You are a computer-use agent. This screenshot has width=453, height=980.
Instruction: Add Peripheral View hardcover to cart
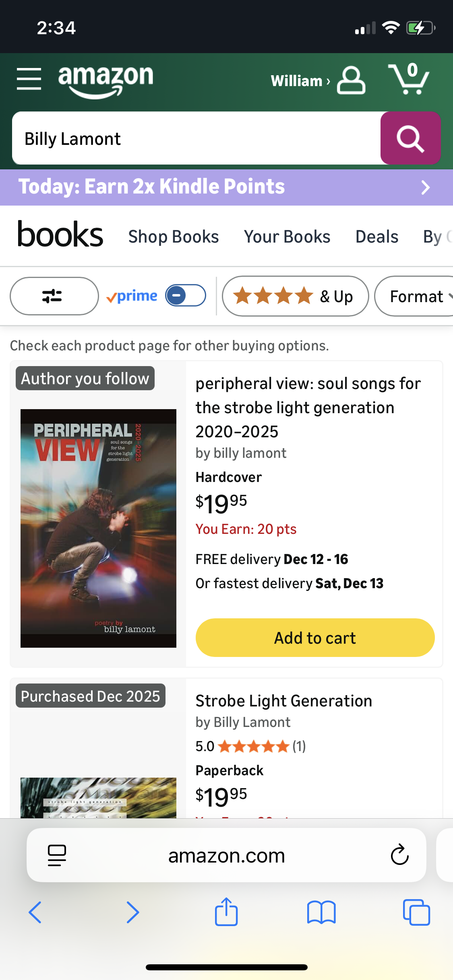click(x=315, y=638)
